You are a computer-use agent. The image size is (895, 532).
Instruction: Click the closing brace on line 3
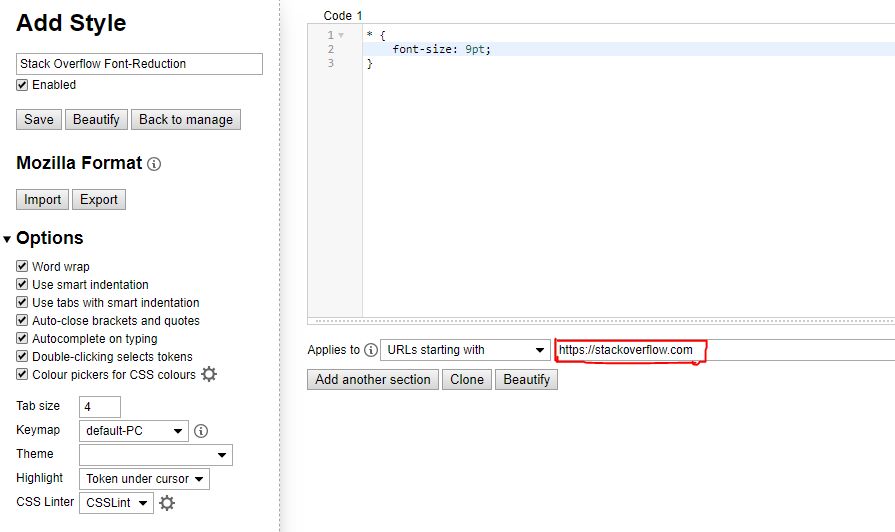(370, 63)
